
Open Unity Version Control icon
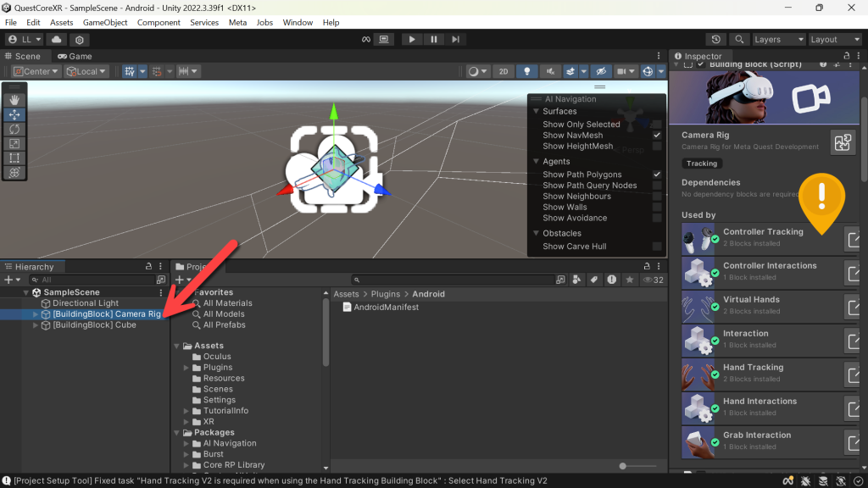pyautogui.click(x=79, y=39)
